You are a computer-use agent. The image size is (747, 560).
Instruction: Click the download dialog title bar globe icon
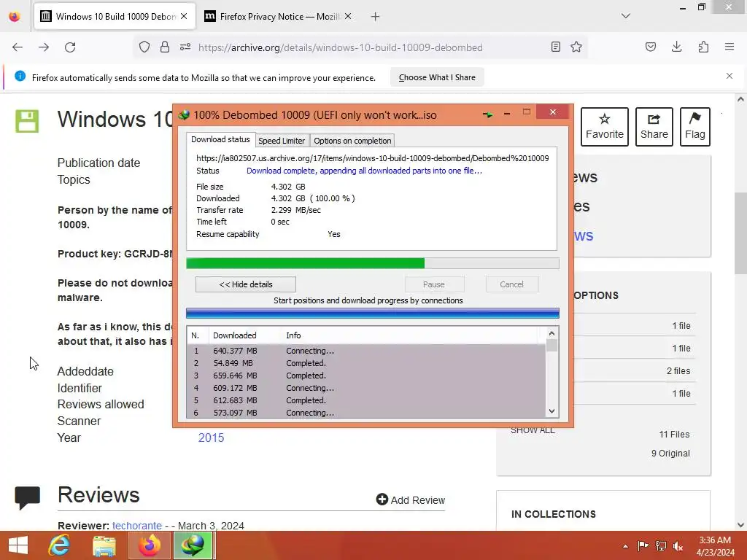[184, 114]
